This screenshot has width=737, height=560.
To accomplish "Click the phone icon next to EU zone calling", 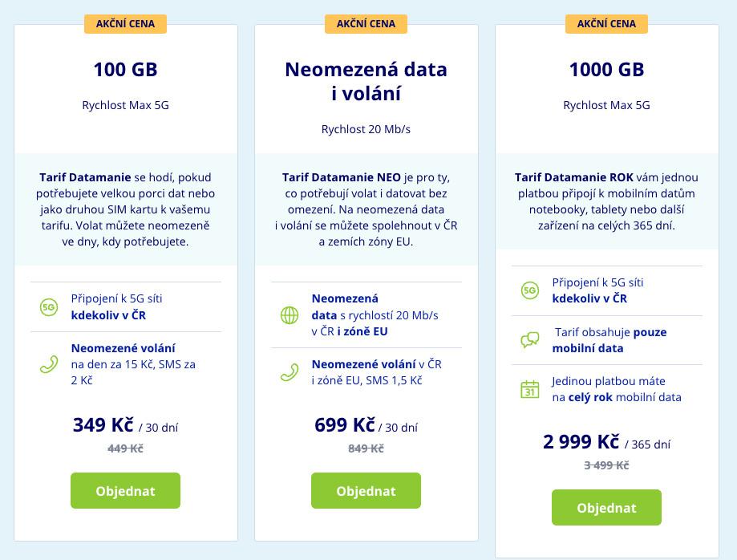I will (290, 372).
